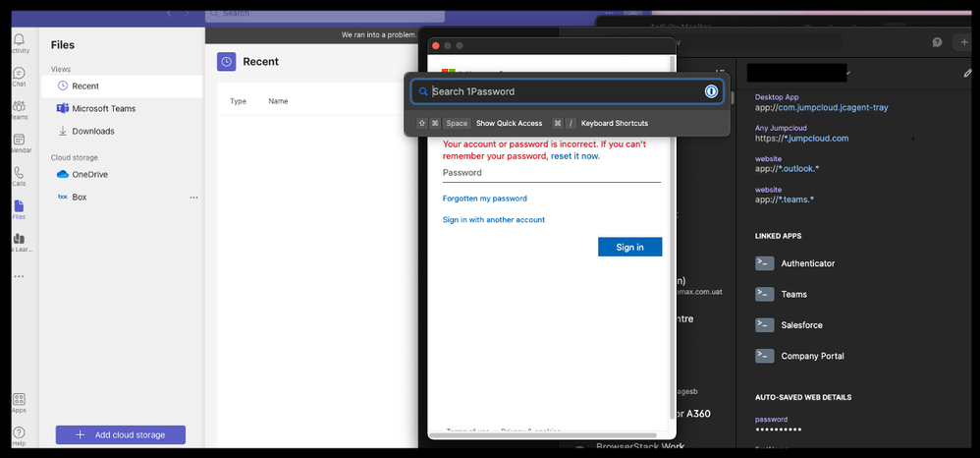Click the Sign in button
Viewport: 980px width, 458px height.
(629, 247)
